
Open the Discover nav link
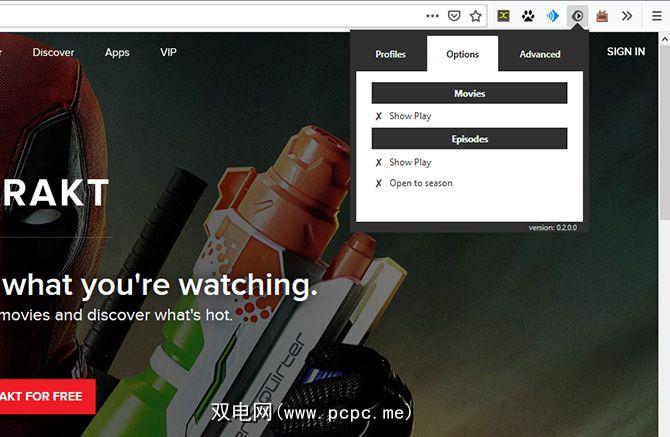pos(53,52)
